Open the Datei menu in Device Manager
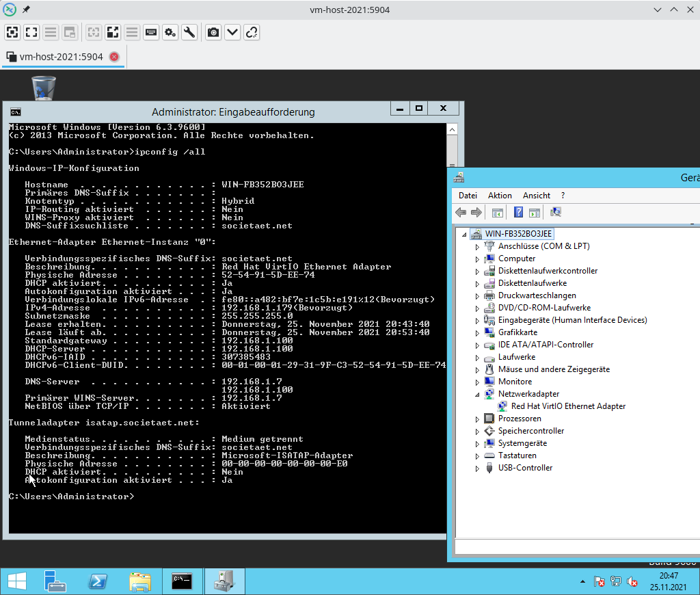Screen dimensions: 700x595 468,196
